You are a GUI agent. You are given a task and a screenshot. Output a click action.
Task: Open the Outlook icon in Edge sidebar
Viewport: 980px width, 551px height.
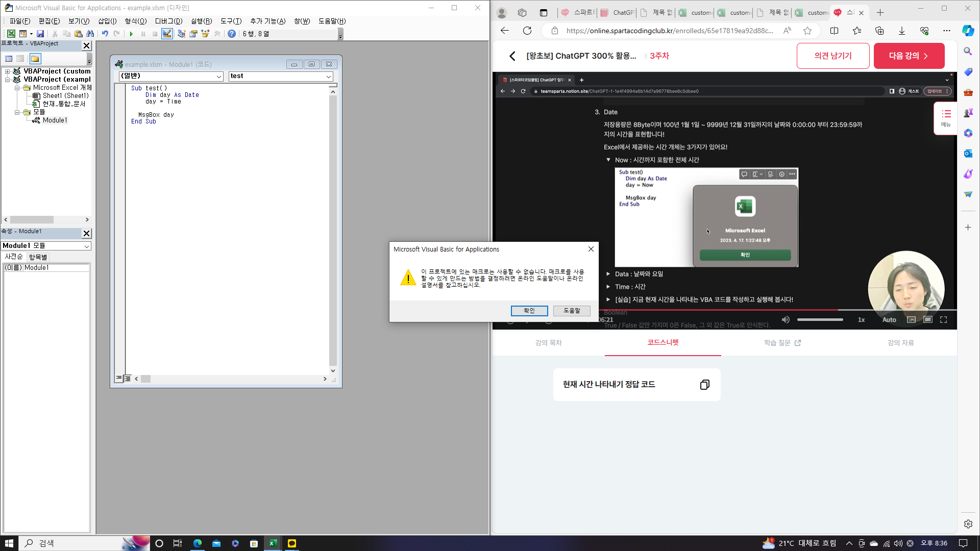[x=968, y=154]
